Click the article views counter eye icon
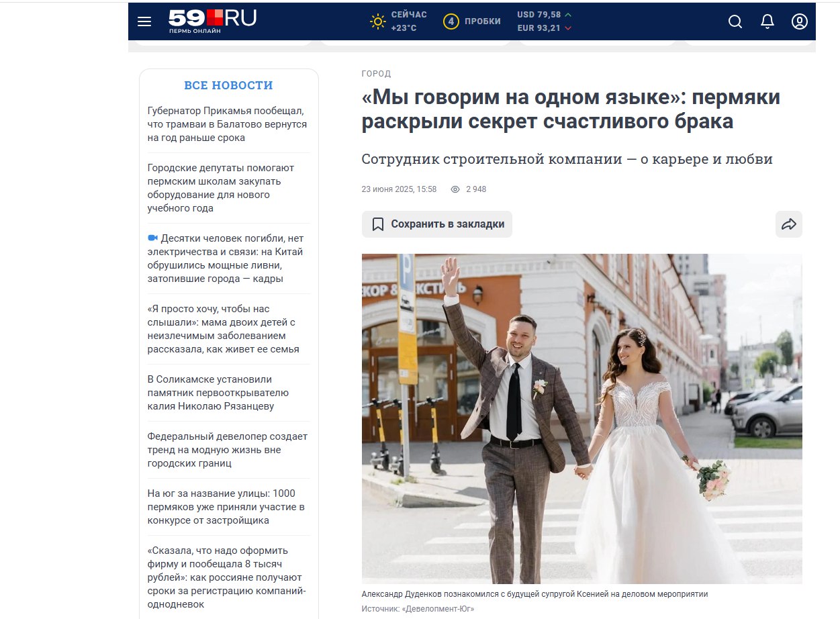840x619 pixels. click(x=455, y=189)
